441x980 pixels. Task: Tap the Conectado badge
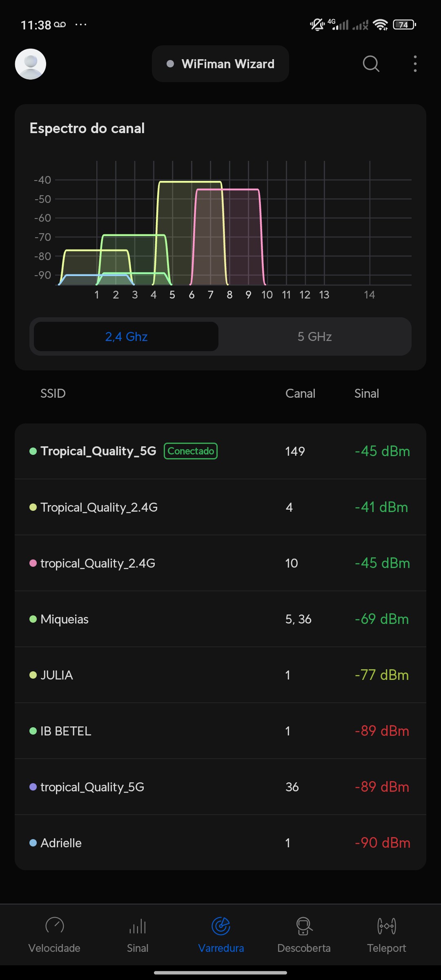click(191, 451)
